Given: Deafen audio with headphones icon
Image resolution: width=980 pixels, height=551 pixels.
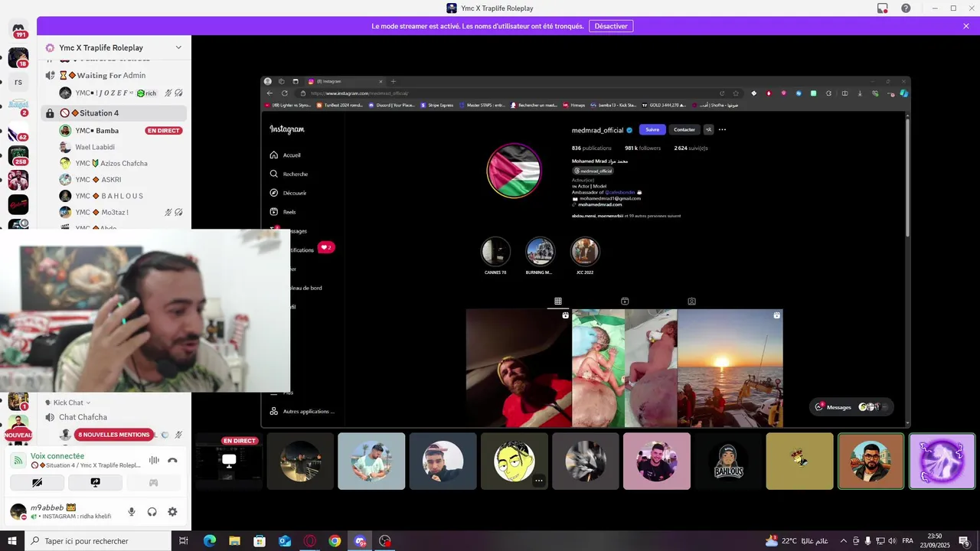Looking at the screenshot, I should pos(152,512).
